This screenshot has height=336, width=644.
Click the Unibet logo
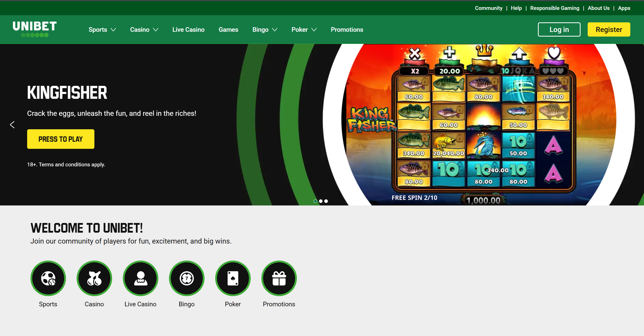[35, 29]
